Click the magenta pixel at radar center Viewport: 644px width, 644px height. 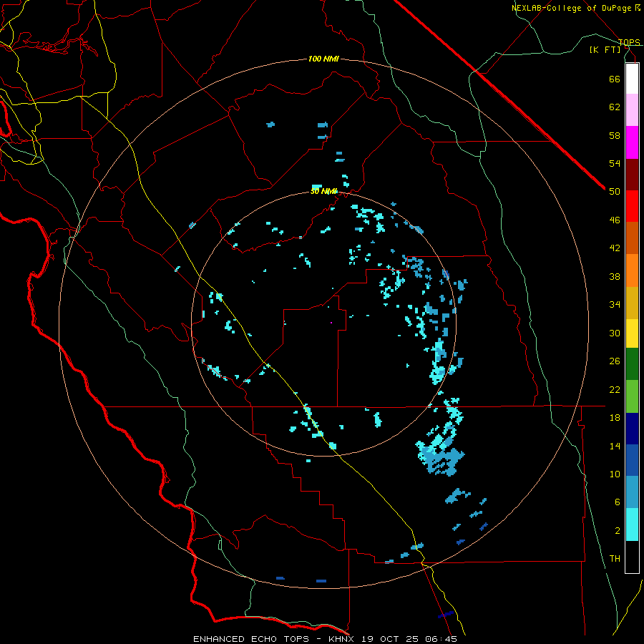tap(331, 323)
